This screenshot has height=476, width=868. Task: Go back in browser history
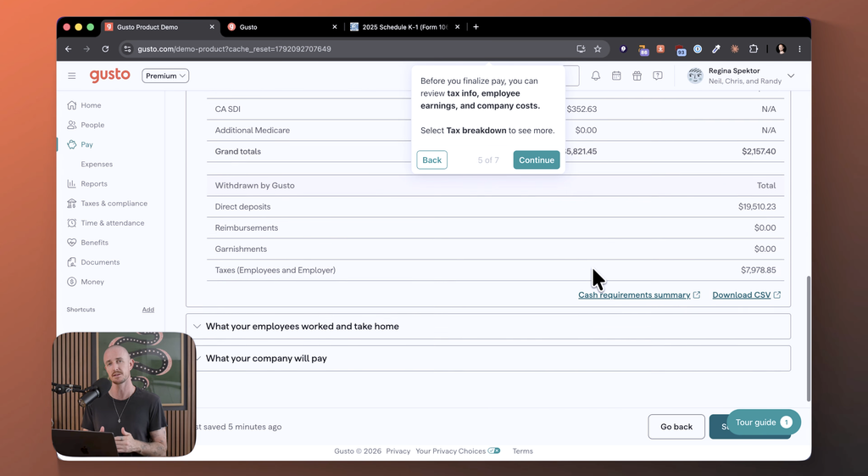[x=68, y=48]
